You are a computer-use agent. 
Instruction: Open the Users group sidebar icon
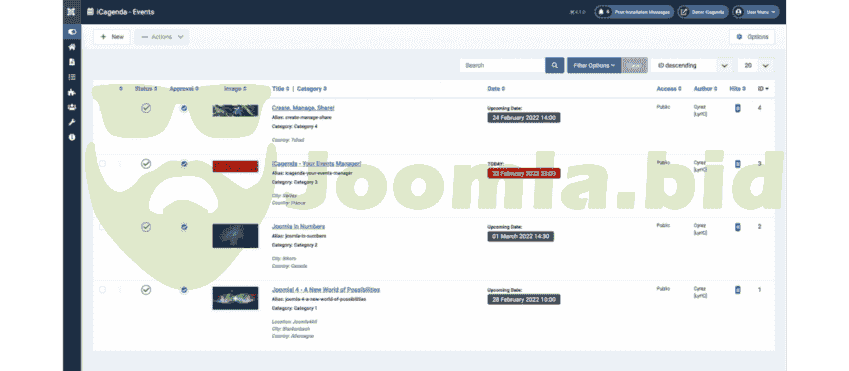pos(72,107)
